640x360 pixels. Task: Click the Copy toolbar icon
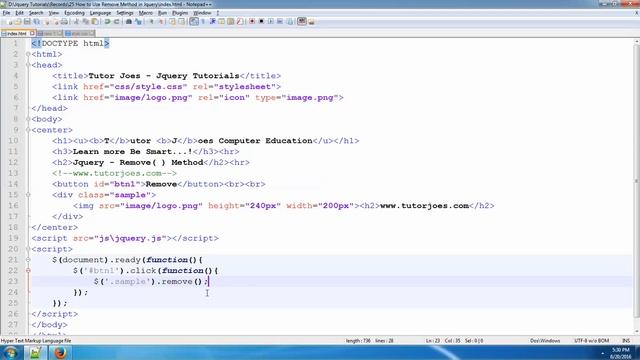pyautogui.click(x=85, y=22)
